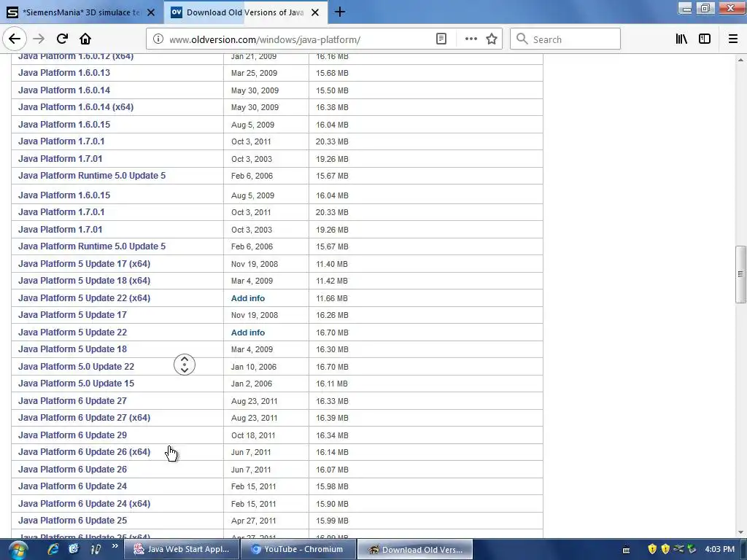Screen dimensions: 747x560
Task: Click the vertical scrollbar thumb
Action: (x=740, y=274)
